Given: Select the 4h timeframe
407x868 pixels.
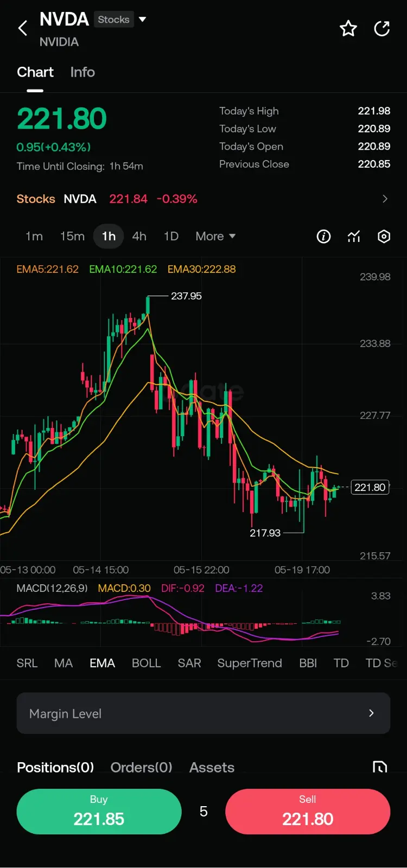Looking at the screenshot, I should click(x=139, y=236).
